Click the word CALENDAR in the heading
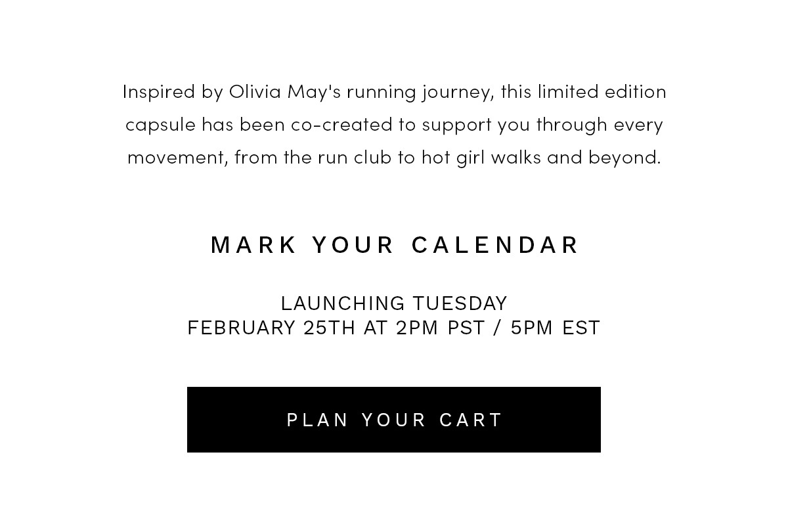Image resolution: width=788 pixels, height=532 pixels. point(496,245)
